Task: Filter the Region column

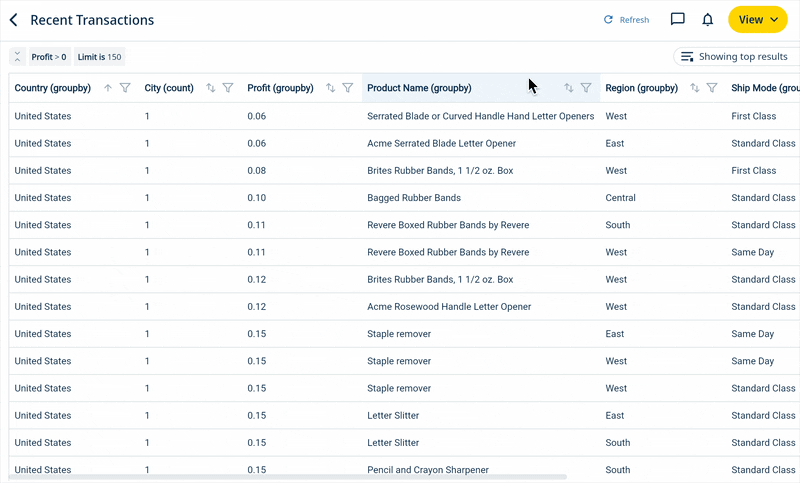Action: pyautogui.click(x=712, y=88)
